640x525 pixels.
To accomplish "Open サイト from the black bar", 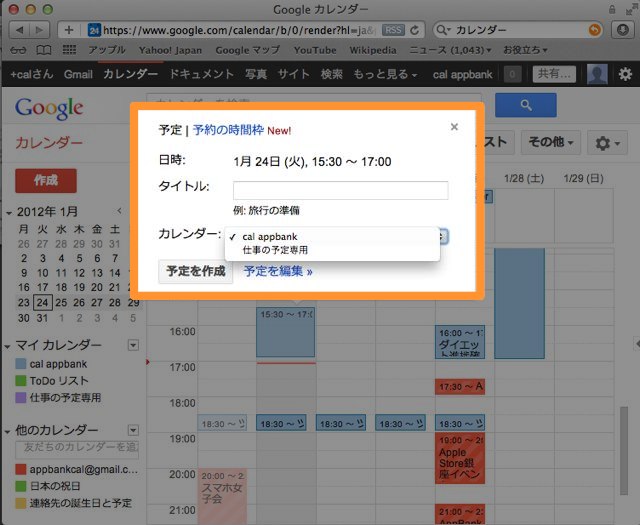I will pos(293,74).
